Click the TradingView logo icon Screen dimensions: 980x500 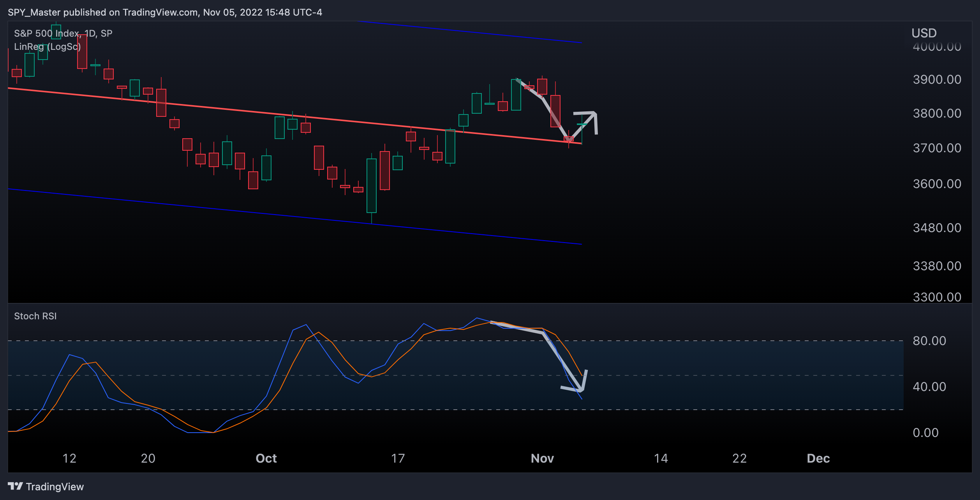15,486
